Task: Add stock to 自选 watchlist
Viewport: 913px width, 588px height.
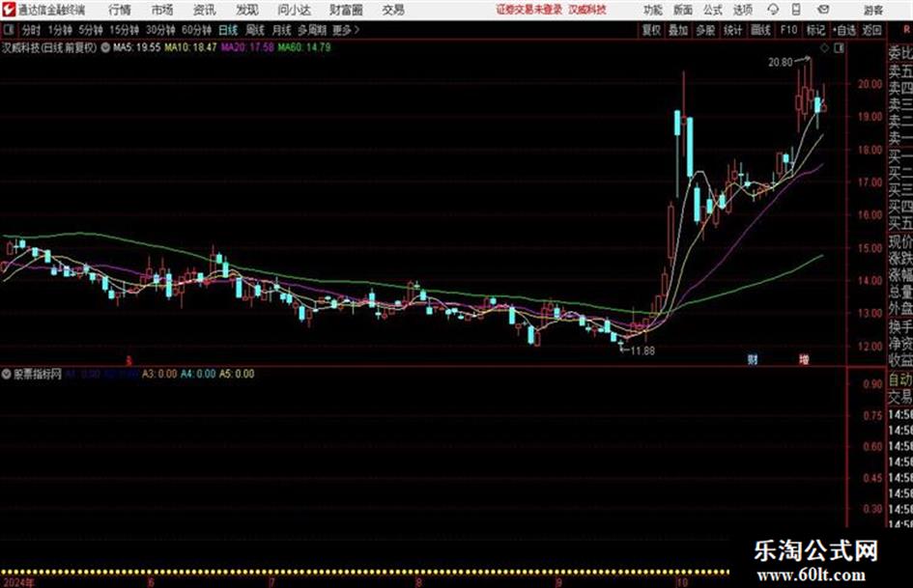Action: [843, 30]
